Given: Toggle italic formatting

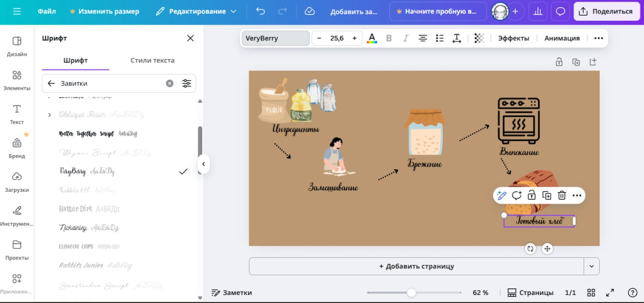Looking at the screenshot, I should coord(406,38).
